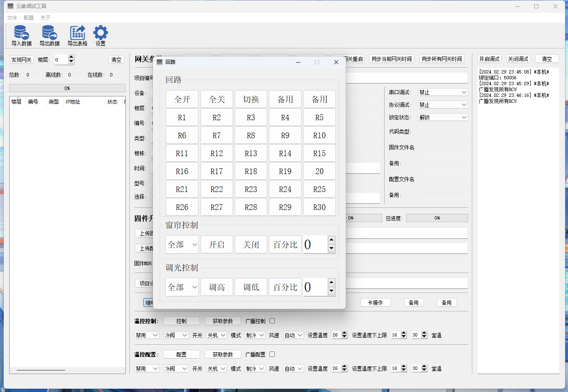Increase curtain percentage spinner value
This screenshot has height=392, width=568.
pos(332,240)
